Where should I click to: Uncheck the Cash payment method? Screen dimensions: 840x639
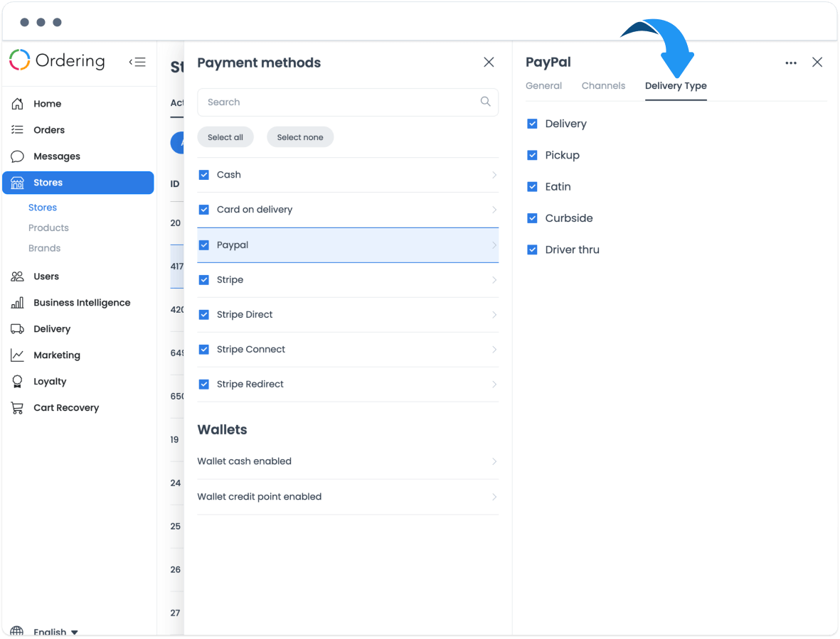(204, 175)
